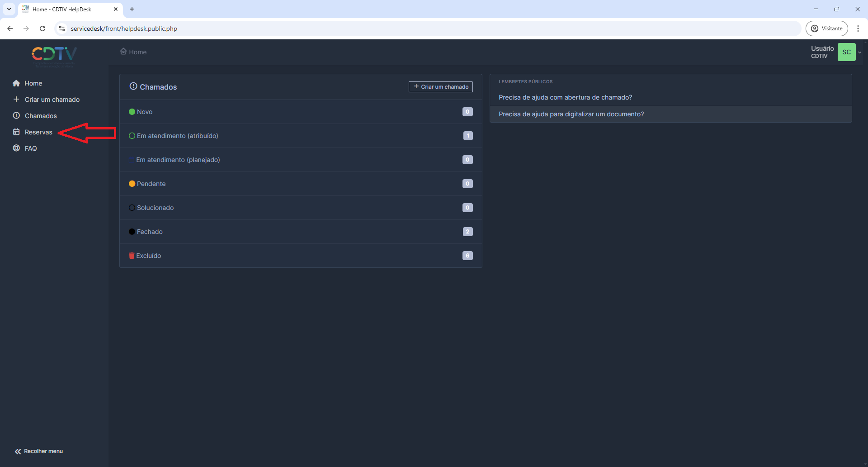Open the Novo tickets row
This screenshot has width=868, height=467.
145,112
